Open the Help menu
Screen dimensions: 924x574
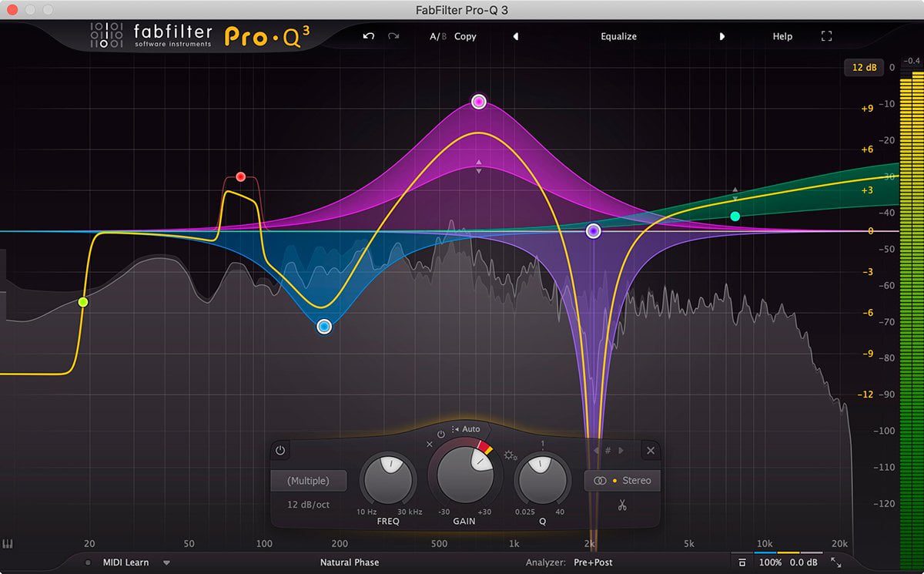point(782,36)
